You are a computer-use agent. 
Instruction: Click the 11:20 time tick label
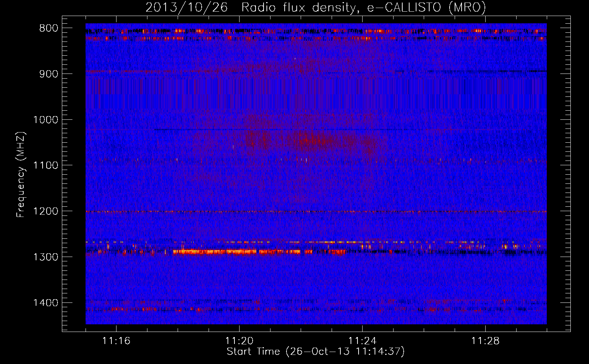pyautogui.click(x=239, y=341)
